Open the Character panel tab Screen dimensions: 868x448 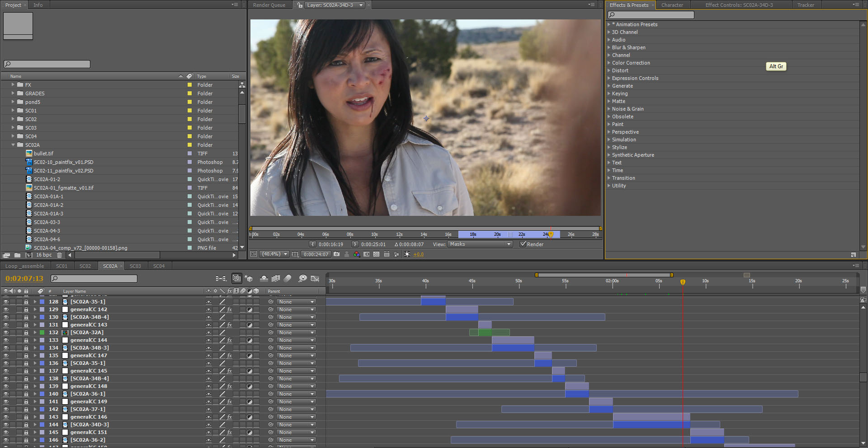point(672,5)
